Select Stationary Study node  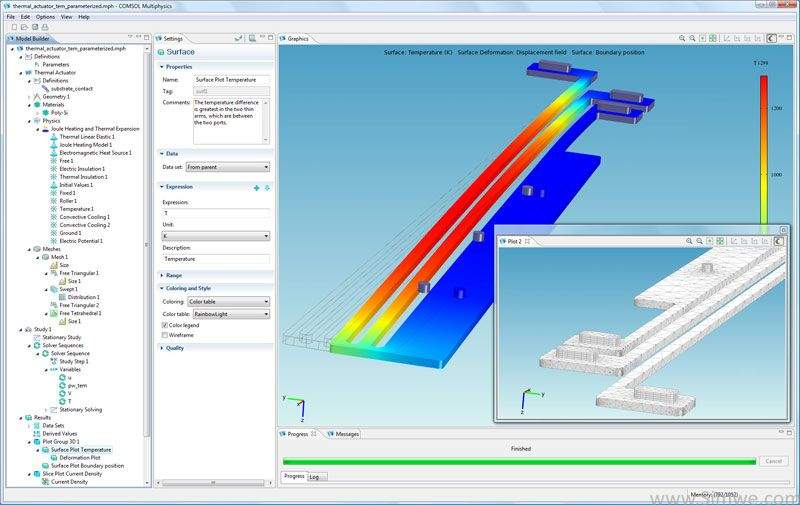tap(62, 337)
